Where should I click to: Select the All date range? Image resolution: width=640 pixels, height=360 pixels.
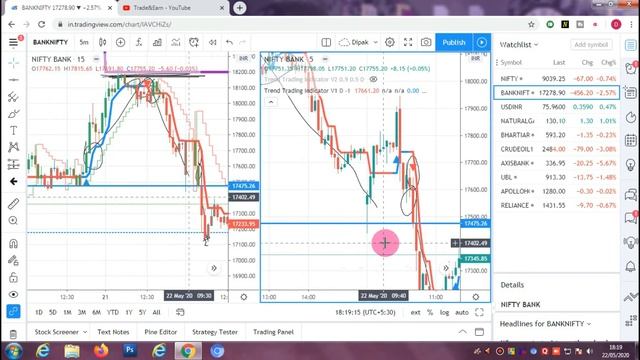tap(156, 312)
